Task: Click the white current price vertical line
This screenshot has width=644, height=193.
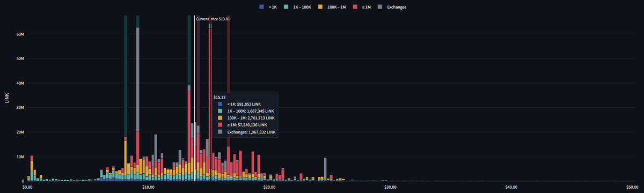Action: point(194,98)
